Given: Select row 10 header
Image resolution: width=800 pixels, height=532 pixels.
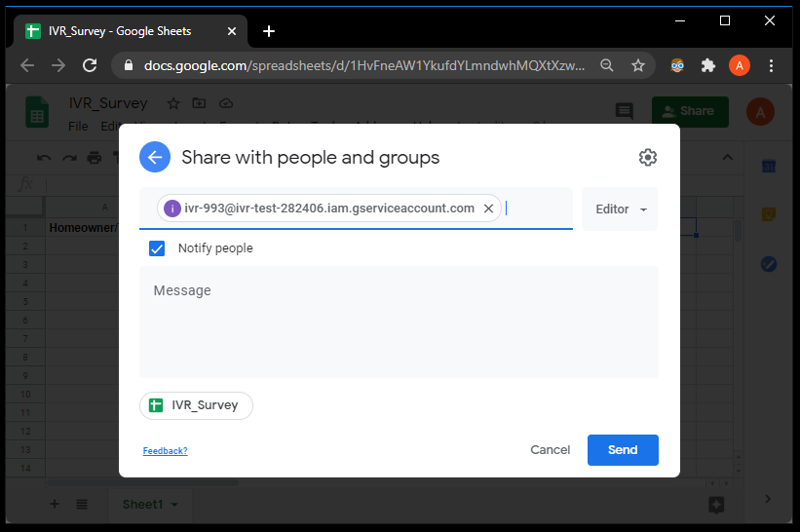Looking at the screenshot, I should (25, 395).
